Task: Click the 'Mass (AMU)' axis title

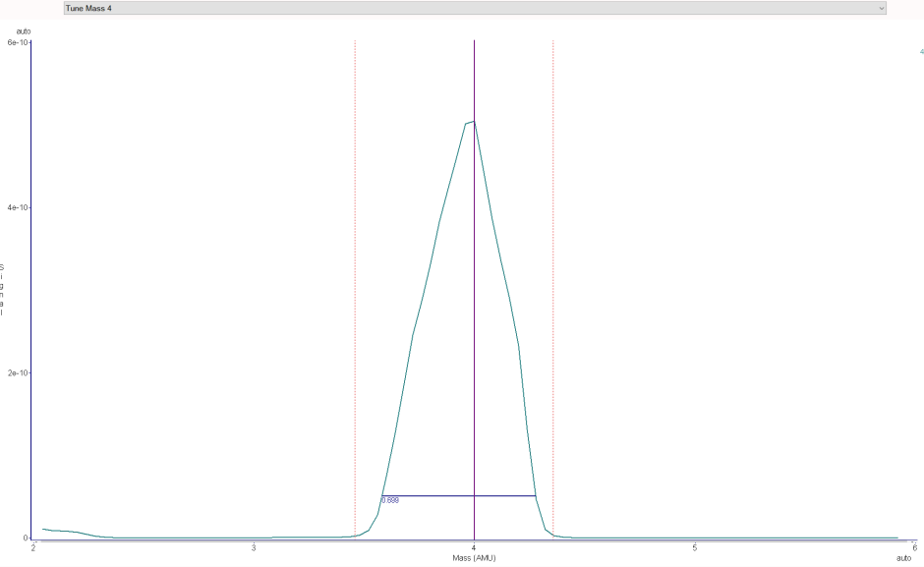Action: point(474,557)
